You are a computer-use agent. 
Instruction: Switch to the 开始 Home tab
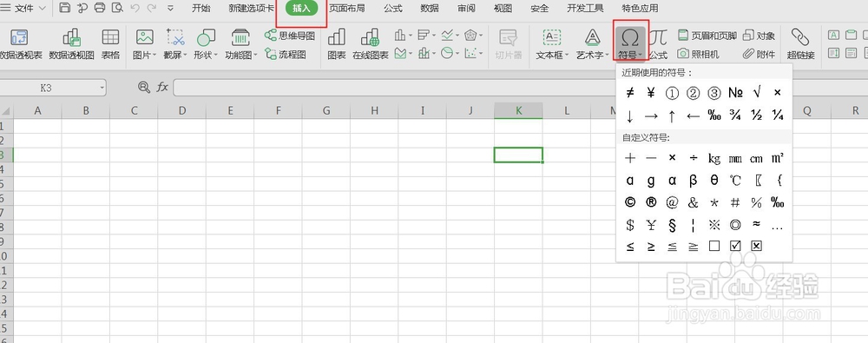201,9
